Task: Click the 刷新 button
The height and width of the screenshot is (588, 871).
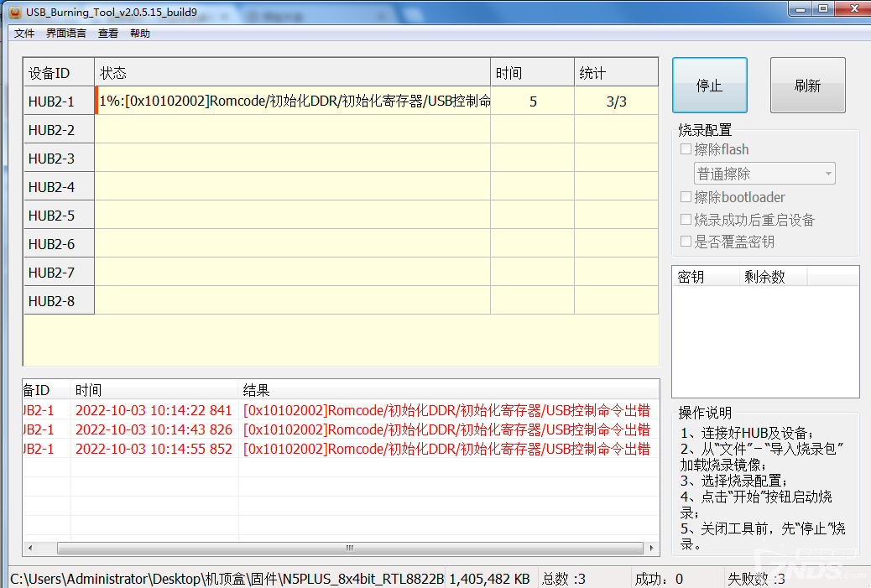Action: click(x=808, y=86)
